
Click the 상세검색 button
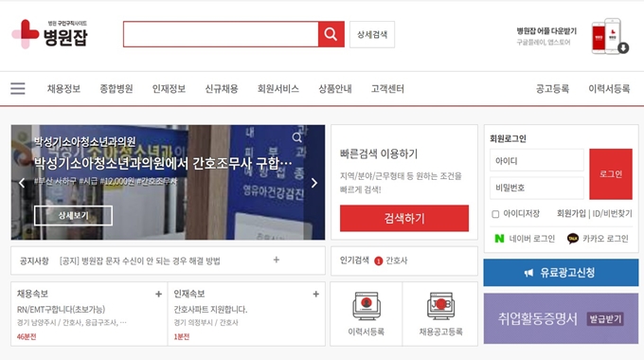372,34
